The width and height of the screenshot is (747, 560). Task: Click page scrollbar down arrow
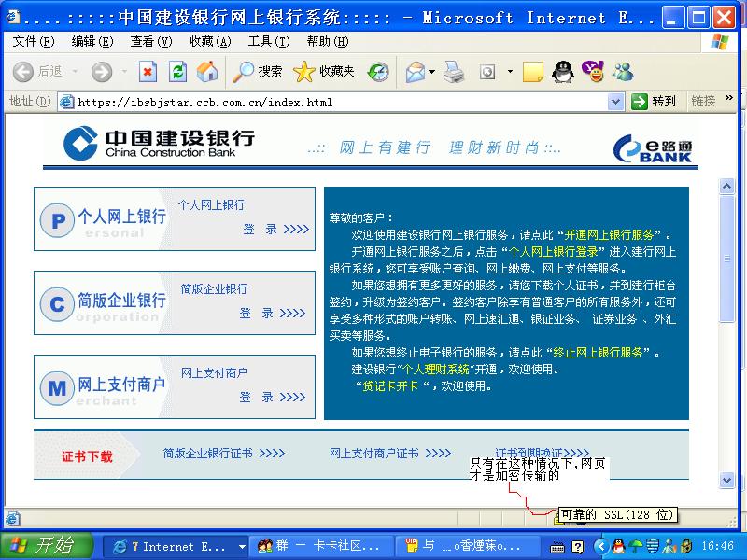726,480
